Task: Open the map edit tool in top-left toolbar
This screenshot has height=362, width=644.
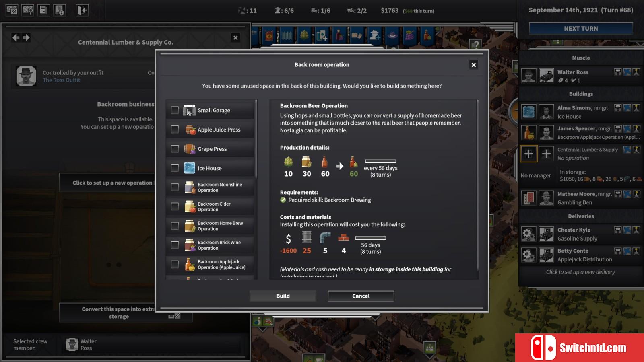Action: 12,10
